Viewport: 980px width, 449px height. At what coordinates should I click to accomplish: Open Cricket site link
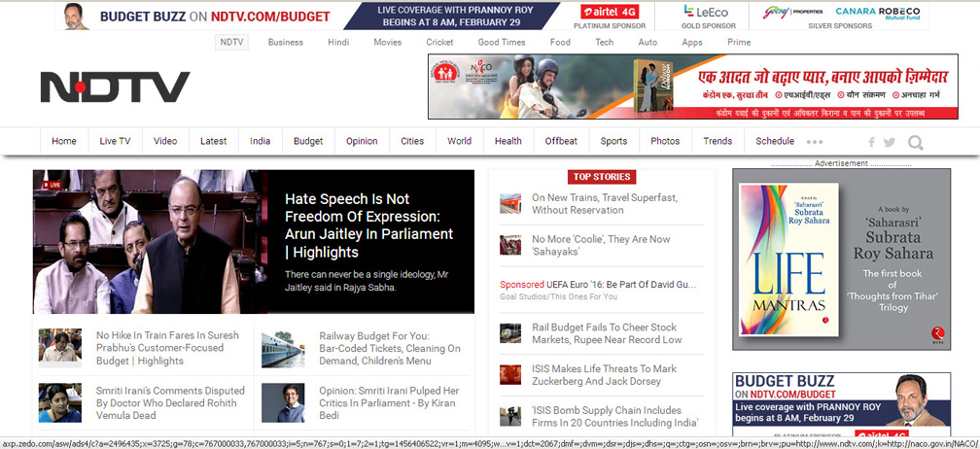point(440,43)
